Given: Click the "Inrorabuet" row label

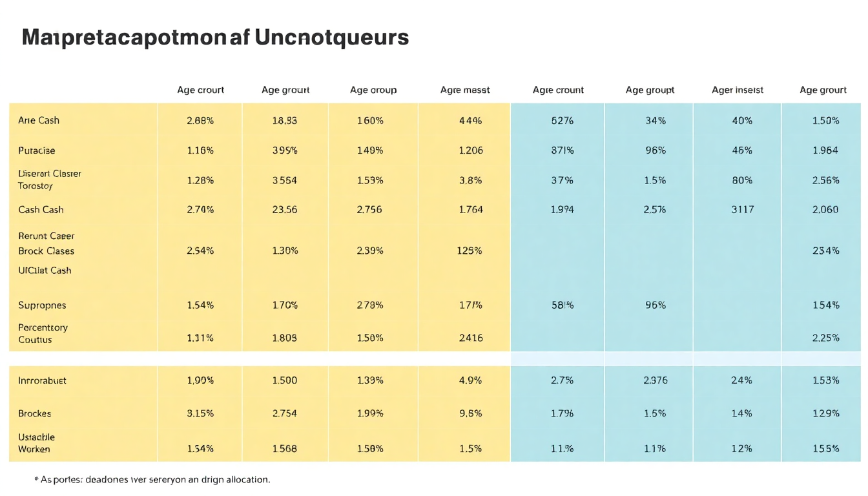Looking at the screenshot, I should pyautogui.click(x=42, y=380).
